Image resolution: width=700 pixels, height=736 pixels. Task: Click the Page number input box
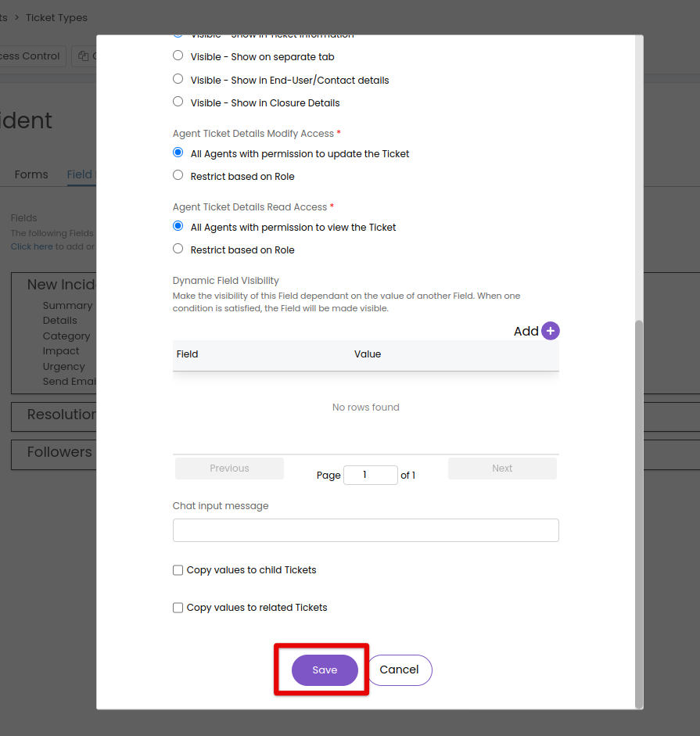click(x=371, y=475)
